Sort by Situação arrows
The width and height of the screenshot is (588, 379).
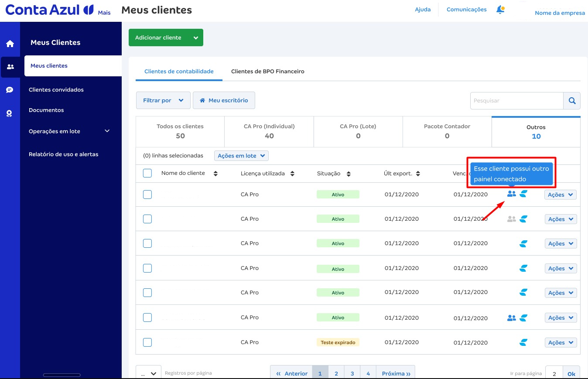point(349,174)
